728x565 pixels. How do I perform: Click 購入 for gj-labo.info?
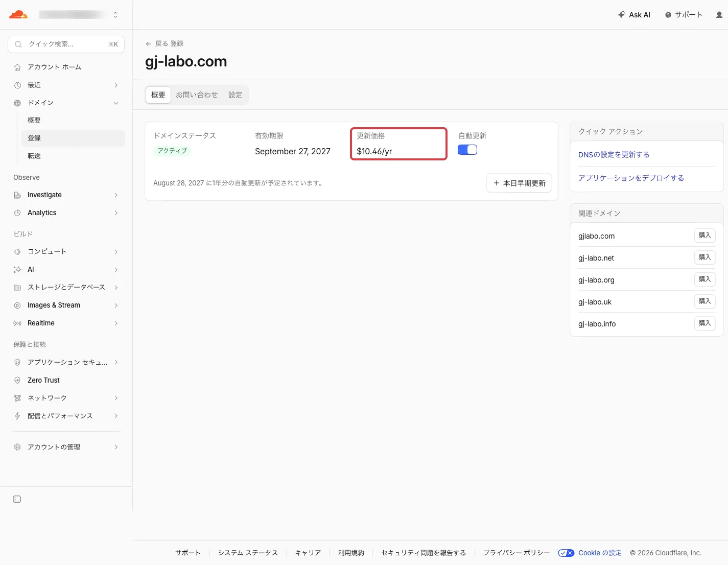coord(705,323)
